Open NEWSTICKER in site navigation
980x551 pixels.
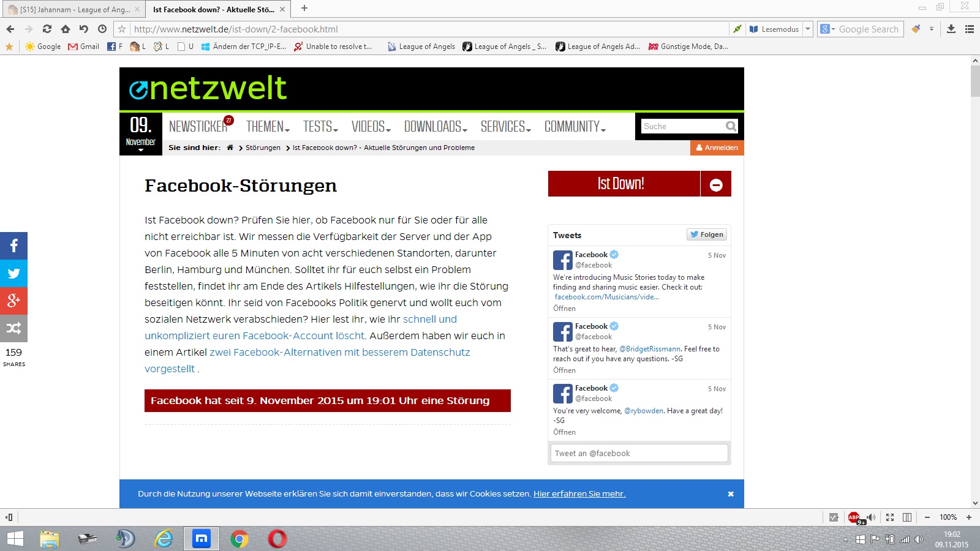(x=198, y=127)
